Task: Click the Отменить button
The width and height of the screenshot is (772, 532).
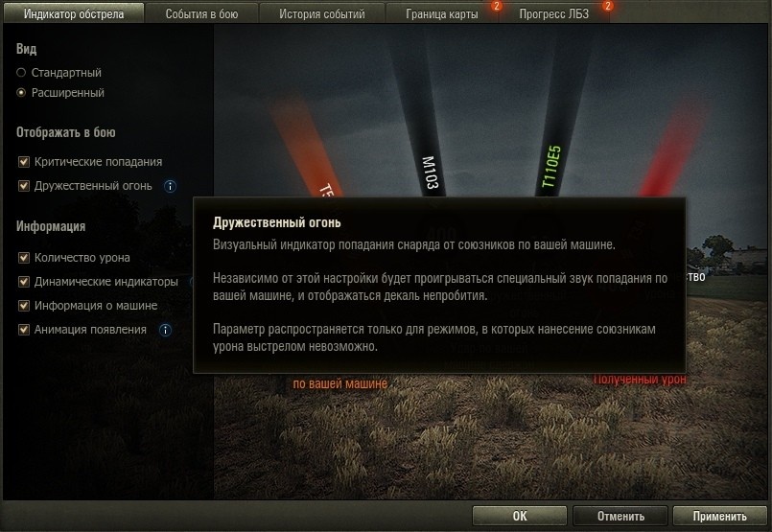Action: click(x=620, y=516)
